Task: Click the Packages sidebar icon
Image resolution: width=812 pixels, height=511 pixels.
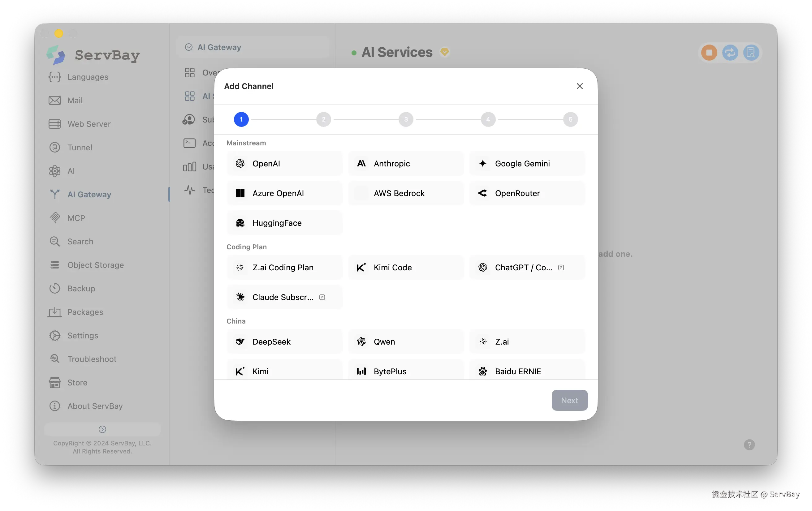Action: point(55,312)
